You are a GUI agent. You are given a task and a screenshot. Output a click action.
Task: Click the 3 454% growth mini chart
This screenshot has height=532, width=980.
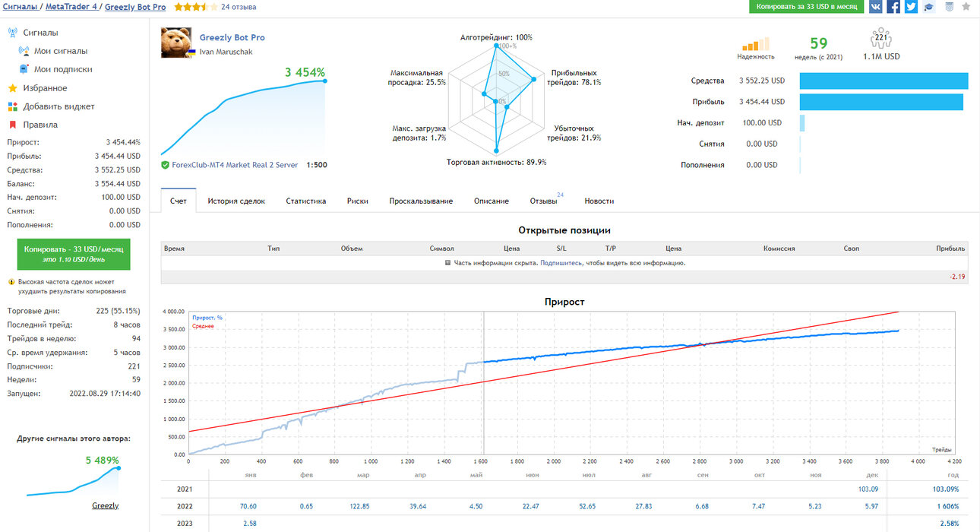click(x=244, y=116)
